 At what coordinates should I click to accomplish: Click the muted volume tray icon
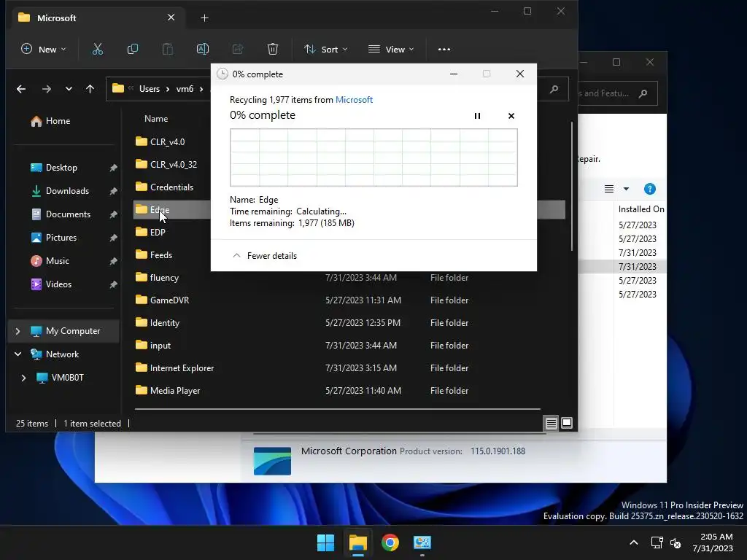(676, 542)
